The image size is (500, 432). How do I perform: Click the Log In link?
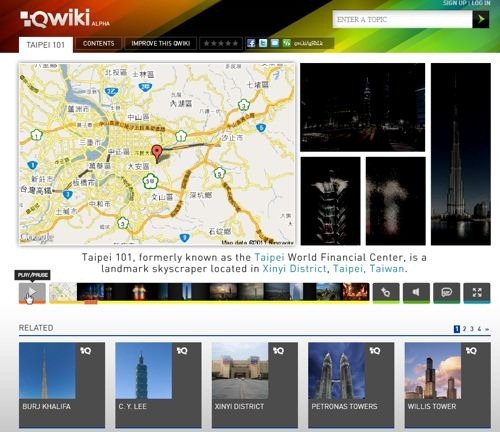[481, 3]
